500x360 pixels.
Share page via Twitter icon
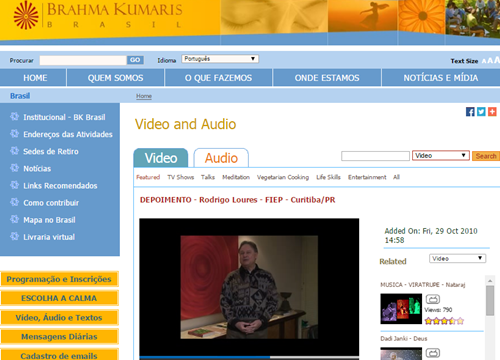pos(481,112)
